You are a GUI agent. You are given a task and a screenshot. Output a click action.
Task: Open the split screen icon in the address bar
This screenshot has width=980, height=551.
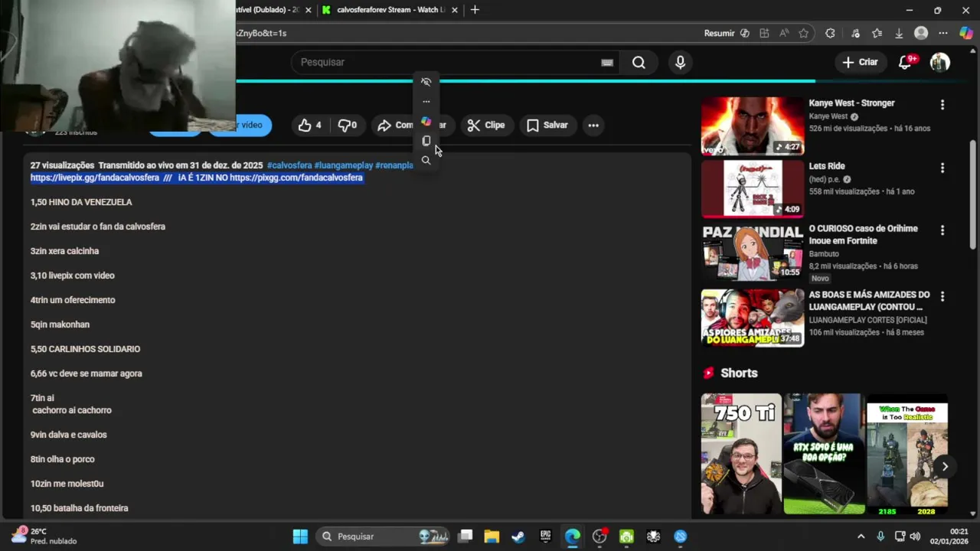tap(764, 33)
